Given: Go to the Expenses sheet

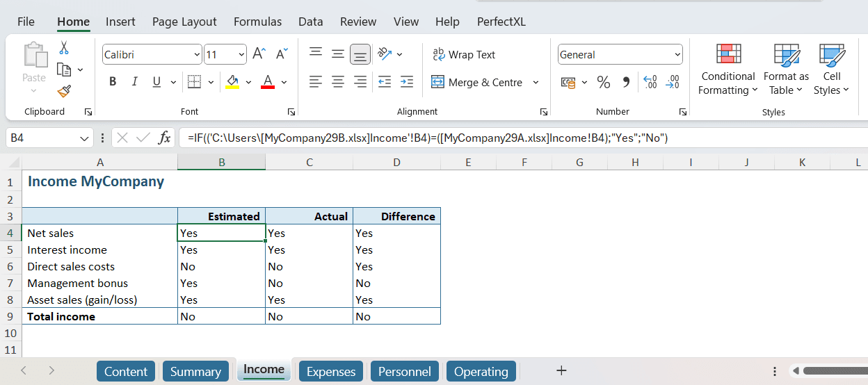Looking at the screenshot, I should click(x=331, y=371).
